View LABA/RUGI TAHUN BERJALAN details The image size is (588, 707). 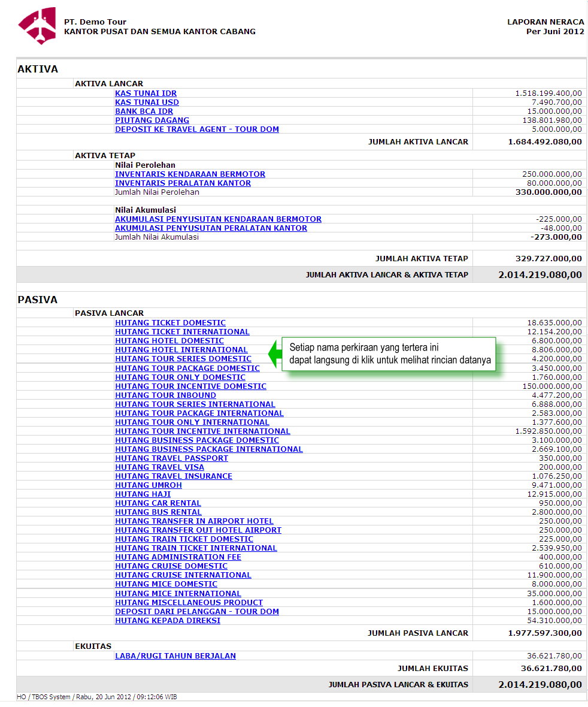point(175,656)
